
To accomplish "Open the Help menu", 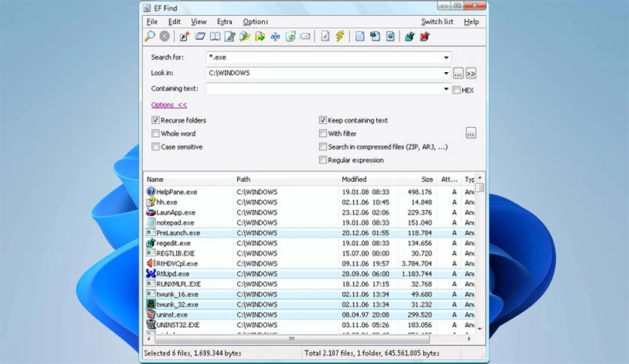I will pos(471,22).
